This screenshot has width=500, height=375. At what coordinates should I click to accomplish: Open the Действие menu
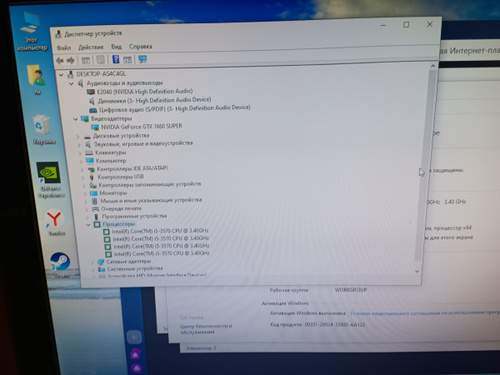click(91, 47)
